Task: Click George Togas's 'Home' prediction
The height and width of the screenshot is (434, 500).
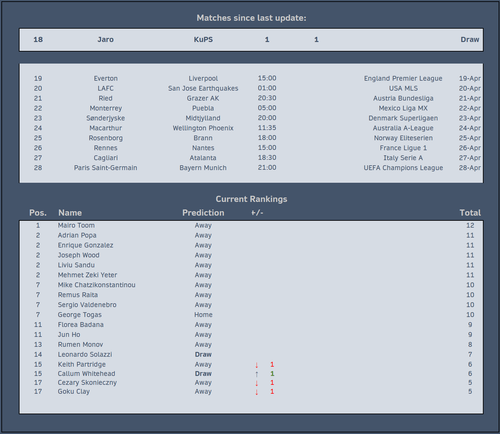Action: (x=203, y=315)
